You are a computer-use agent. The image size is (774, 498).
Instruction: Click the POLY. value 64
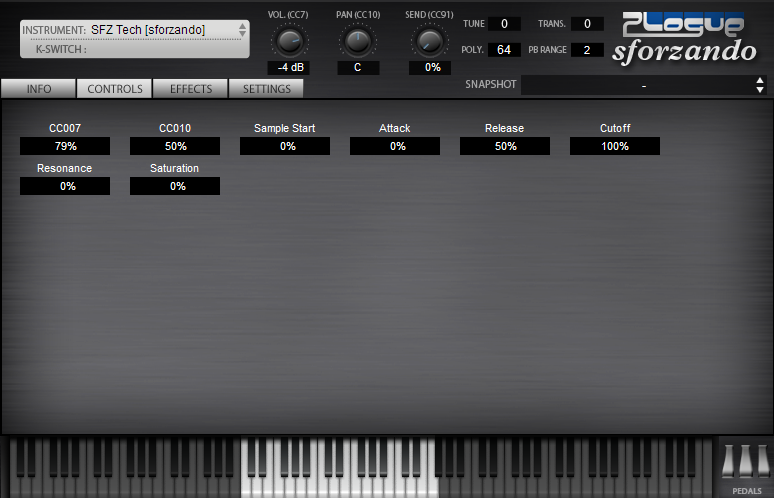[x=504, y=50]
